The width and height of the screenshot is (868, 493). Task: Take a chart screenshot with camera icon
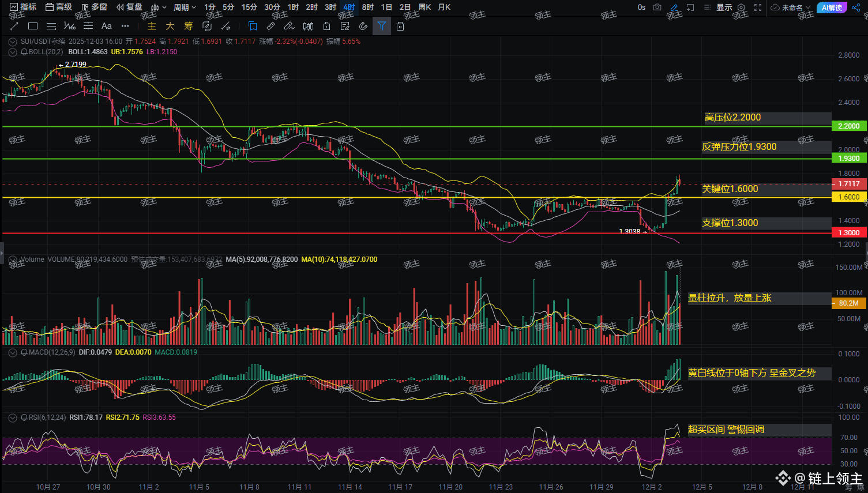657,7
